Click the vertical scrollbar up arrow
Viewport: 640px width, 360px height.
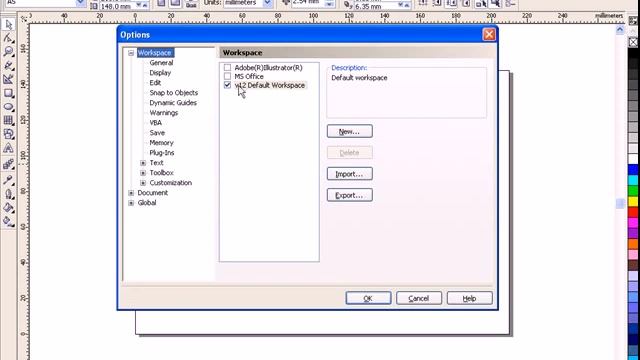point(620,30)
